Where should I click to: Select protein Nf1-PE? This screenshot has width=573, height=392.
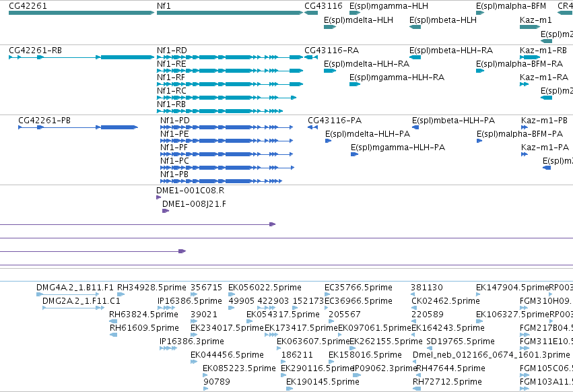tap(226, 141)
